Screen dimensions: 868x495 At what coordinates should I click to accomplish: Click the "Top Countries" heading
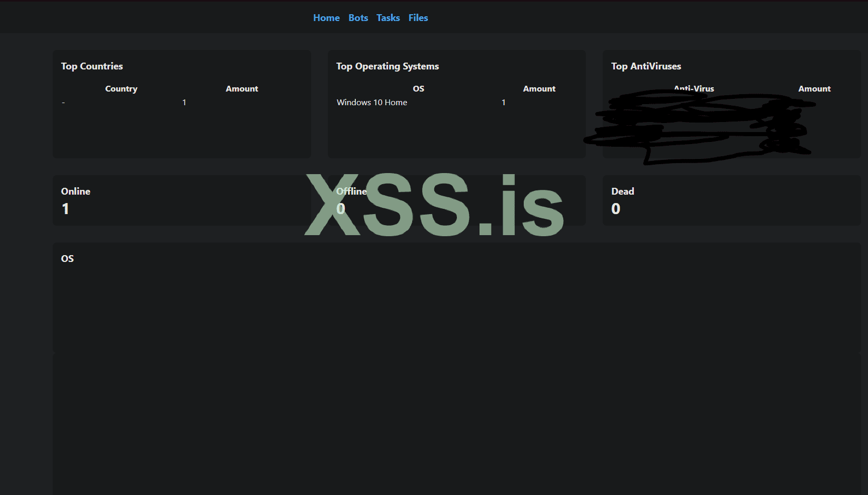(92, 66)
